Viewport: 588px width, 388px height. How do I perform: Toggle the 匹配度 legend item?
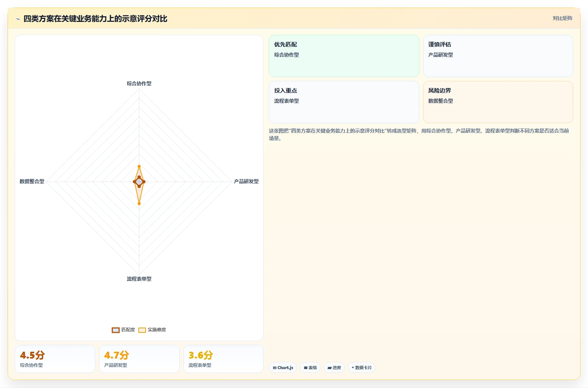click(123, 330)
